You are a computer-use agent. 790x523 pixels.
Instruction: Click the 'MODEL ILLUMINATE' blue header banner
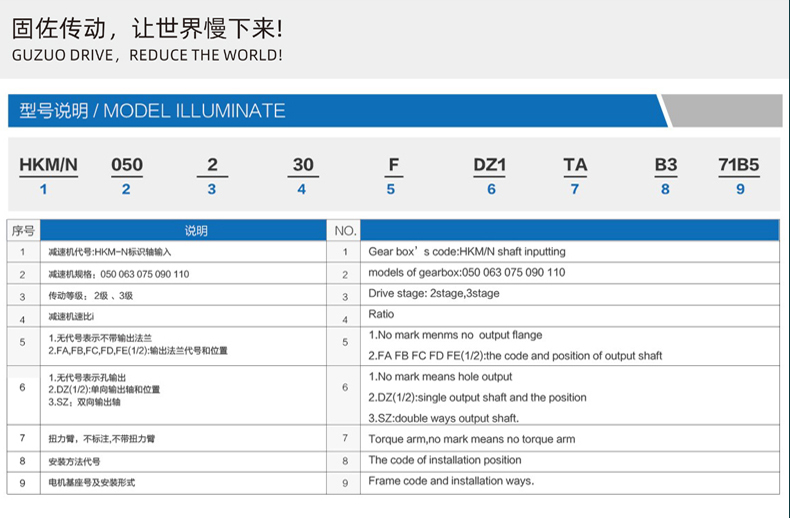pos(338,111)
